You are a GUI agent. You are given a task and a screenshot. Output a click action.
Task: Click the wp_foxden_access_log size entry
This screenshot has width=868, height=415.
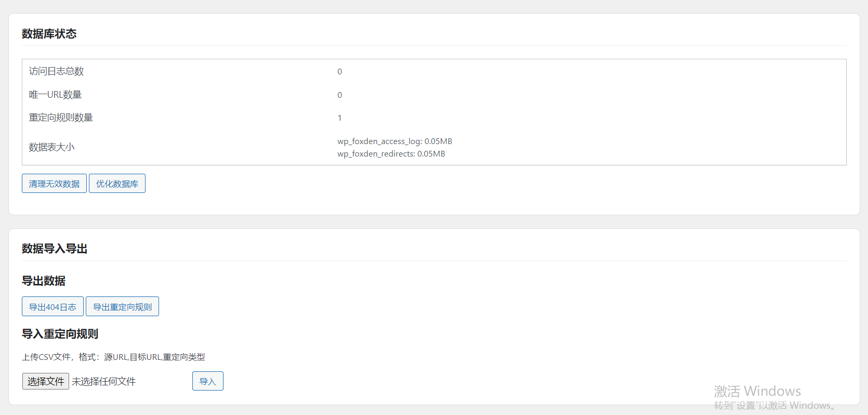pyautogui.click(x=394, y=141)
